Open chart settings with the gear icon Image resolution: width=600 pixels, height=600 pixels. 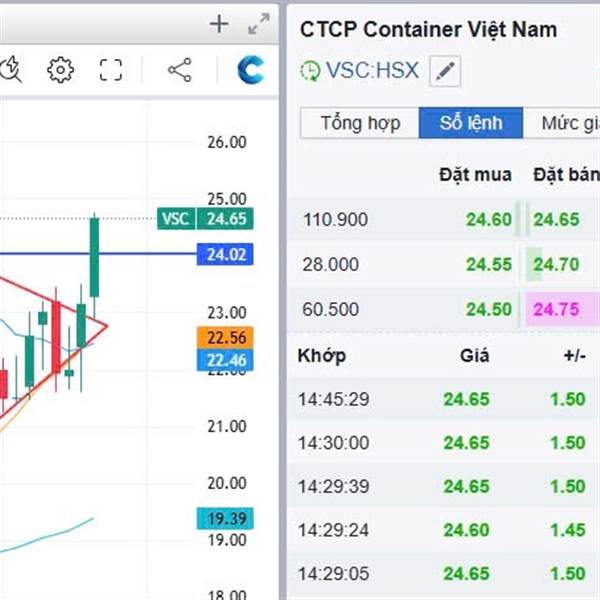pos(61,70)
